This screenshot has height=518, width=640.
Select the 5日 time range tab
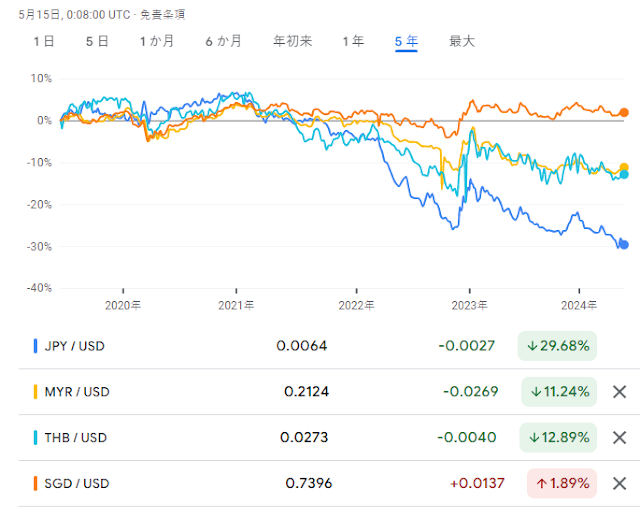pyautogui.click(x=97, y=41)
